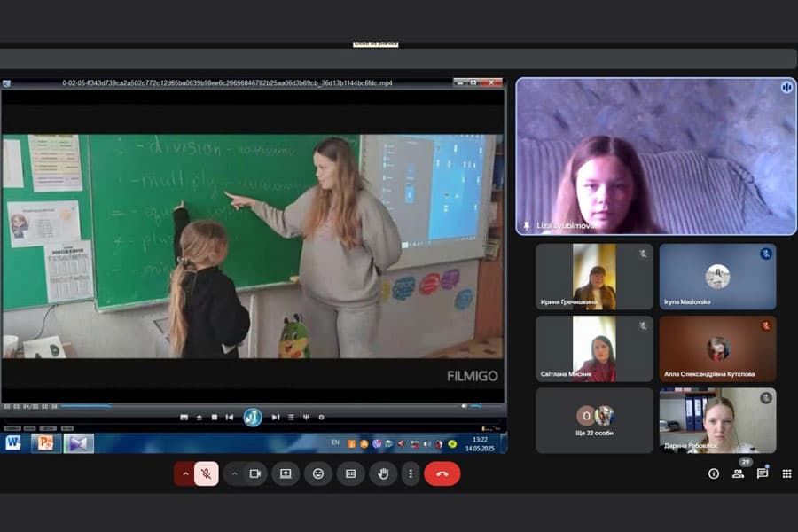798x532 pixels.
Task: Click the clock showing 13:22 14.05.2025
Action: (480, 443)
